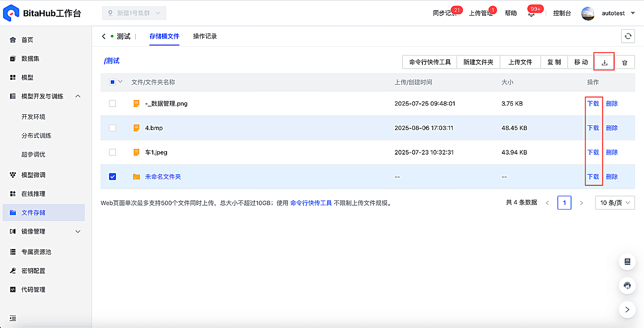Screen dimensions: 644x328
Task: Click the back arrow beside 测试
Action: (x=103, y=36)
